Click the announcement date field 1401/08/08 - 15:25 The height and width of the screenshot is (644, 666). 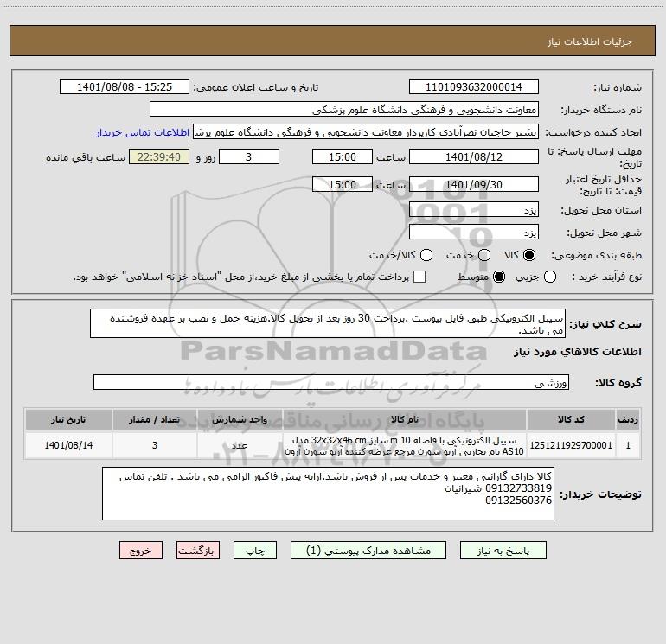coord(125,87)
